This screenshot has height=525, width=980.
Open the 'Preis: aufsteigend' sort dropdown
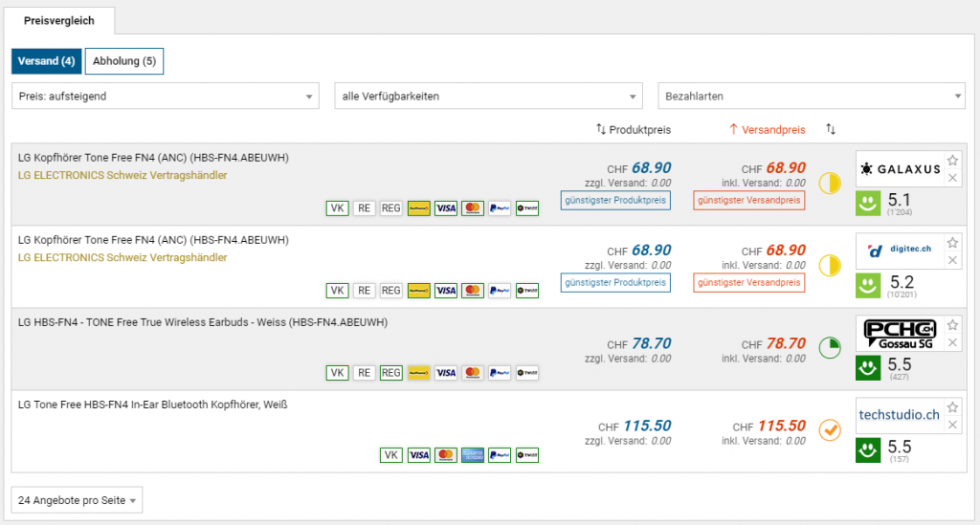tap(166, 97)
